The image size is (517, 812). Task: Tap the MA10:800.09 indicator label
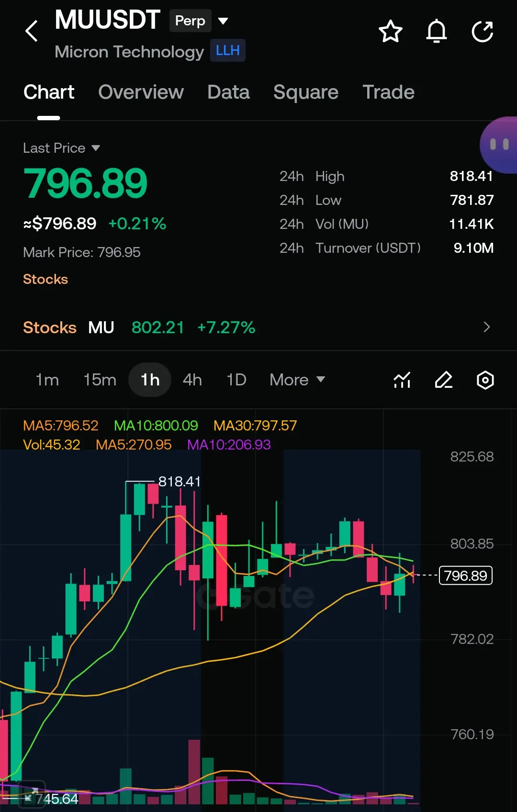(x=156, y=425)
